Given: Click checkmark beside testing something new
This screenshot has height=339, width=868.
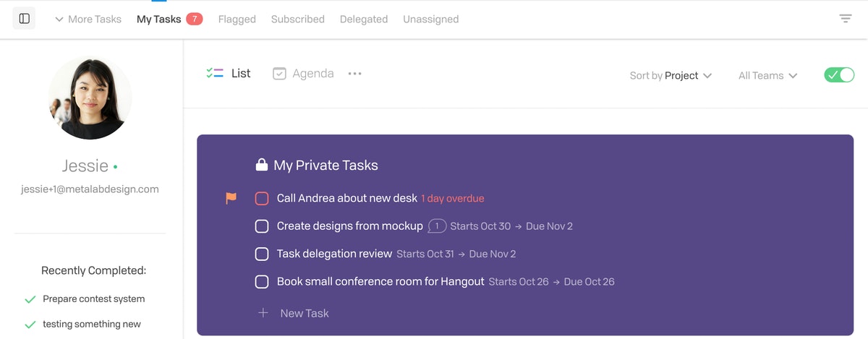Looking at the screenshot, I should [30, 325].
